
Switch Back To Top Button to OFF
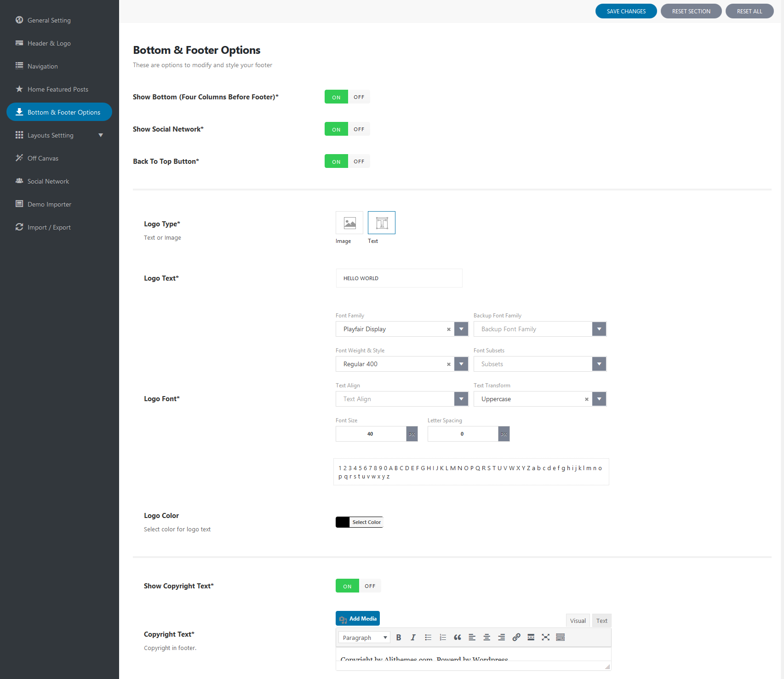tap(359, 161)
